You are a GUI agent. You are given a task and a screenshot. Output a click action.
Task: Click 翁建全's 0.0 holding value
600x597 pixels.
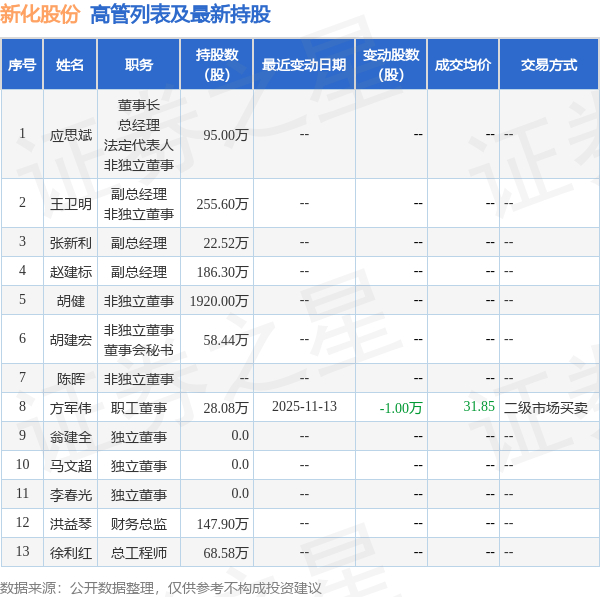(x=240, y=436)
